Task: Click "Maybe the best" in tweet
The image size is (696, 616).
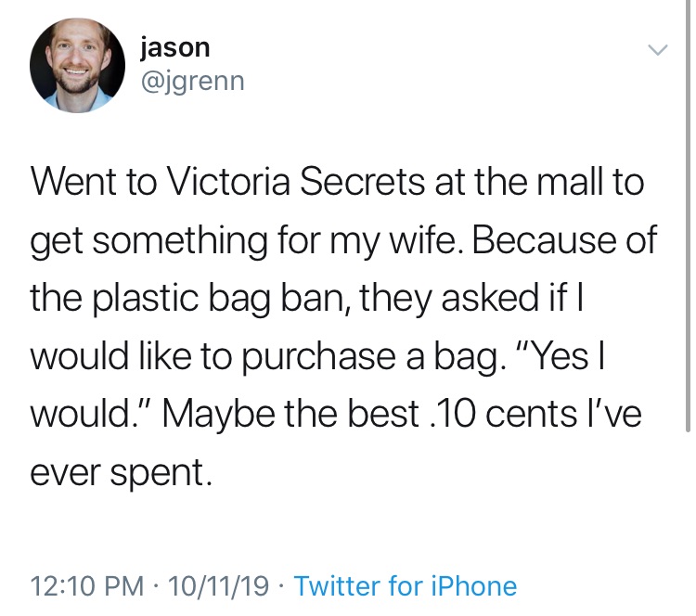Action: click(290, 416)
